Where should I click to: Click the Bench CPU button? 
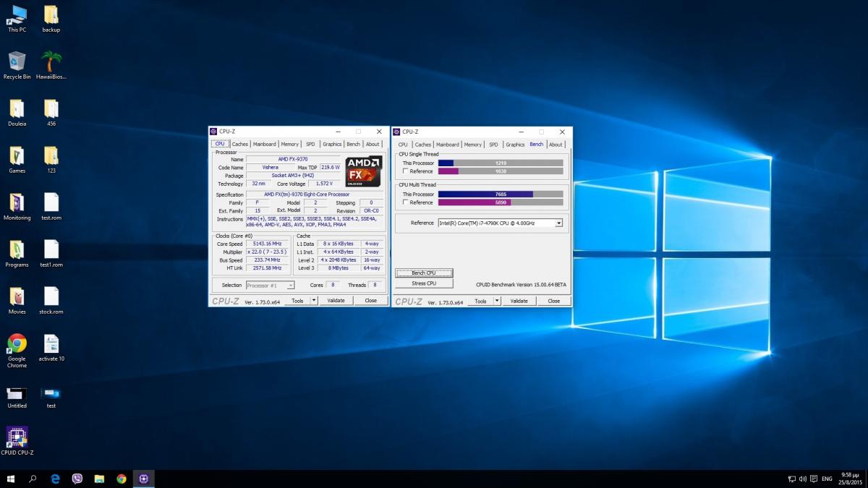(x=424, y=273)
